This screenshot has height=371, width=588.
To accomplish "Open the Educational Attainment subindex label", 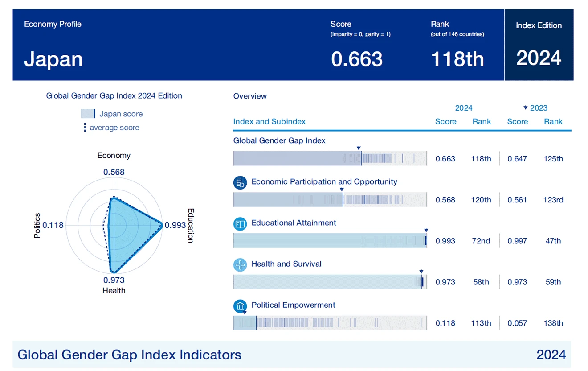I will (x=294, y=223).
